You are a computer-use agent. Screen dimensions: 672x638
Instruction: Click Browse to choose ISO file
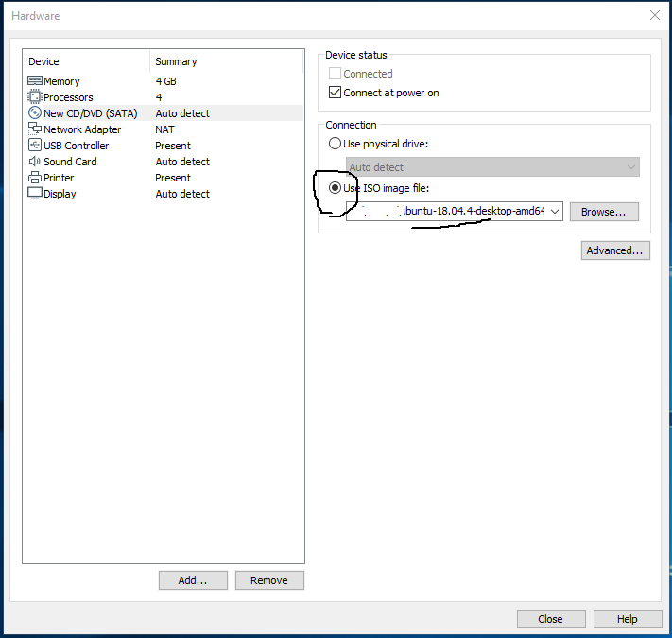[x=604, y=212]
